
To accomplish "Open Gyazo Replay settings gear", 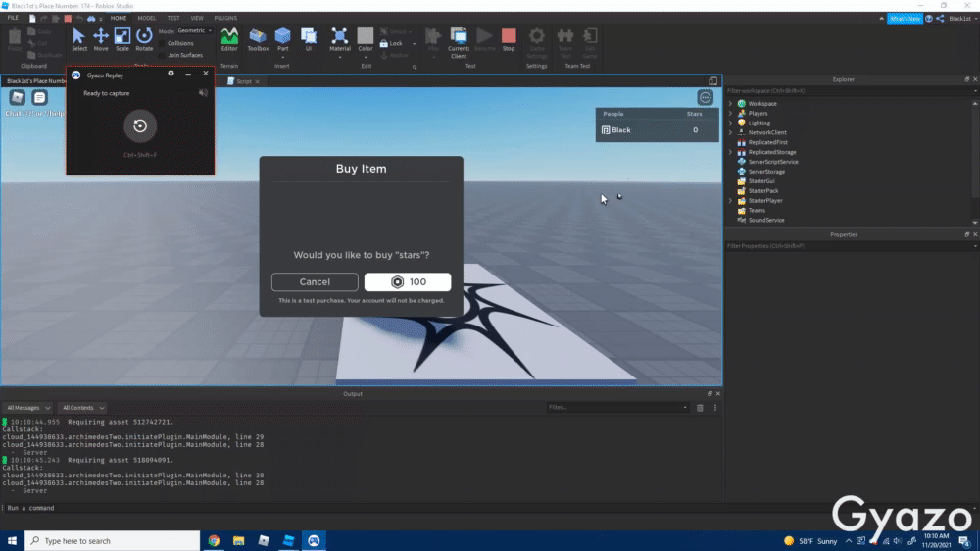I will (171, 74).
